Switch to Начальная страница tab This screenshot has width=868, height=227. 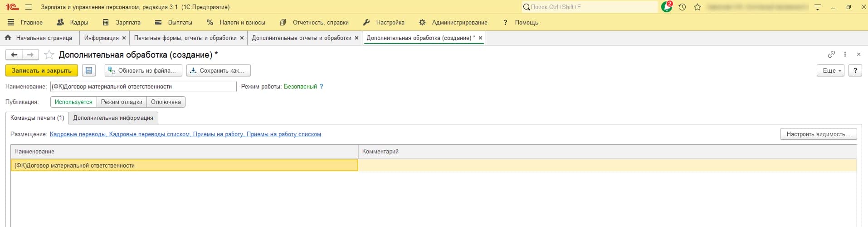coord(39,38)
